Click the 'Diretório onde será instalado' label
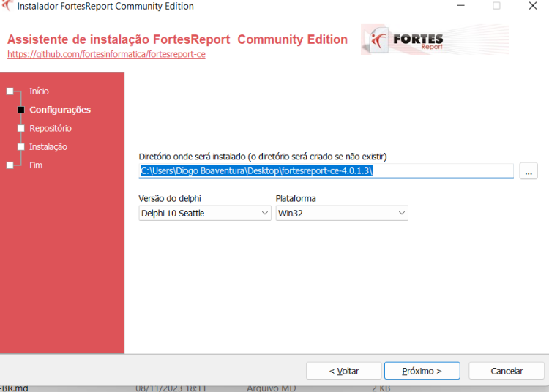 pyautogui.click(x=263, y=157)
